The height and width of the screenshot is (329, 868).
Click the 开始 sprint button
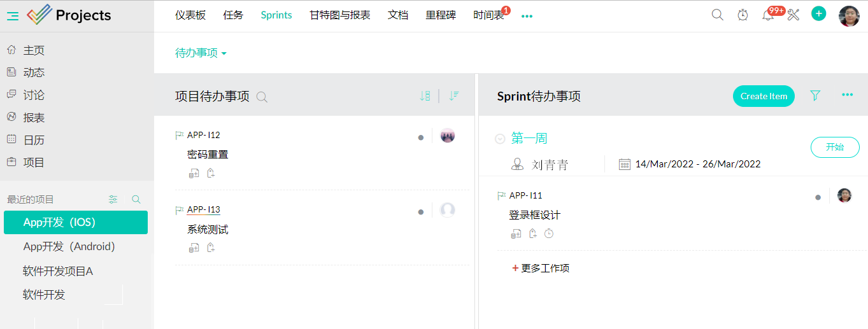pos(834,147)
